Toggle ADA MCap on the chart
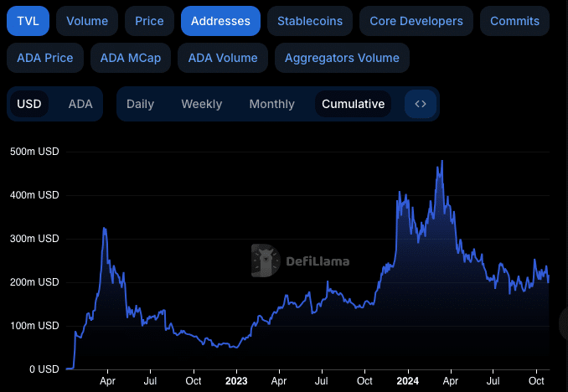Image resolution: width=568 pixels, height=392 pixels. coord(130,58)
